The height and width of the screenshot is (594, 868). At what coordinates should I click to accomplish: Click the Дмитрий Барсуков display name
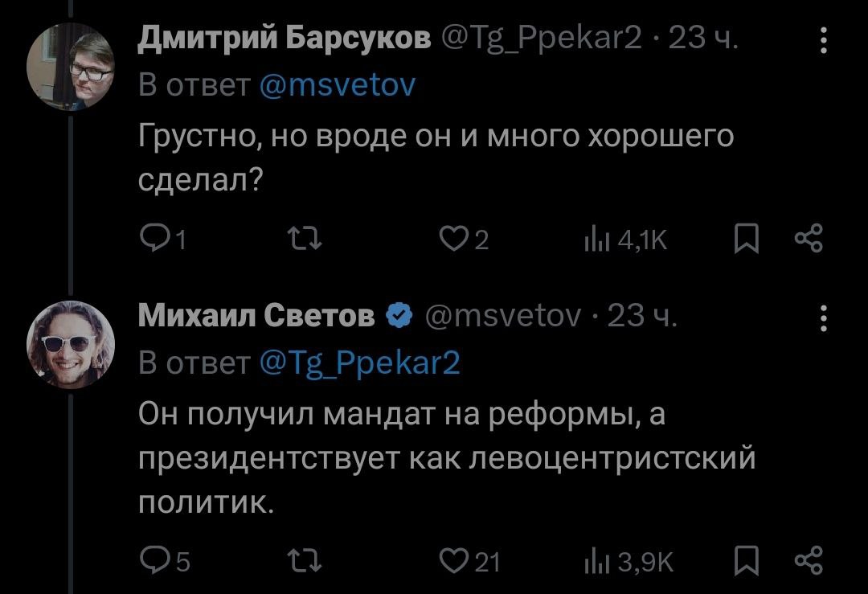[285, 38]
